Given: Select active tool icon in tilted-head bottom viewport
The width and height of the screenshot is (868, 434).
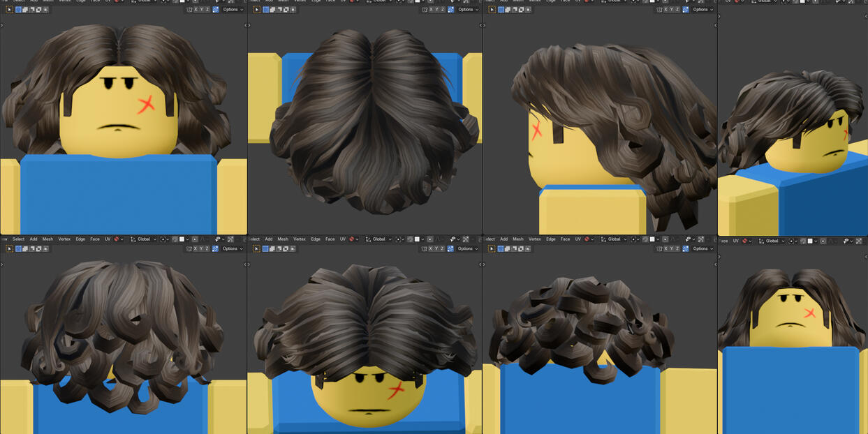Looking at the screenshot, I should (x=256, y=248).
